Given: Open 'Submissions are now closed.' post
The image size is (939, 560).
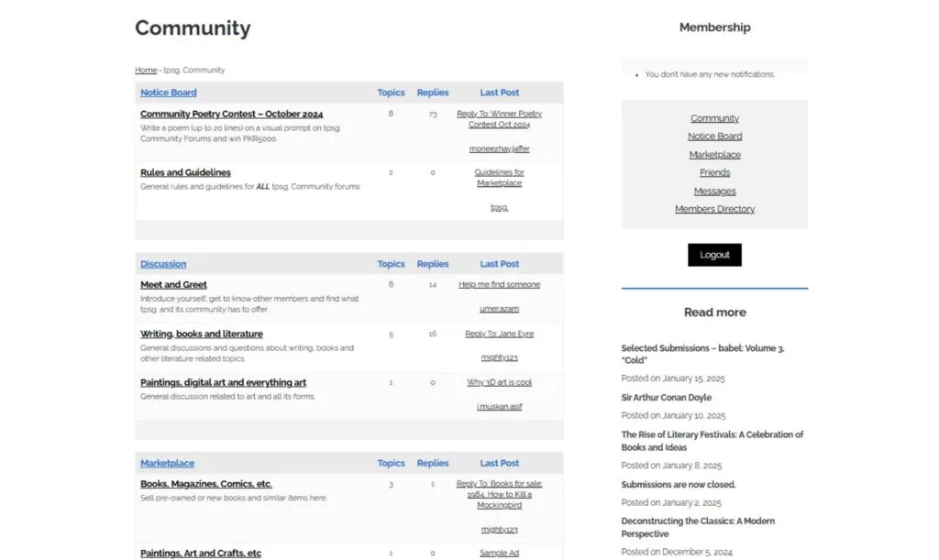Looking at the screenshot, I should 678,485.
